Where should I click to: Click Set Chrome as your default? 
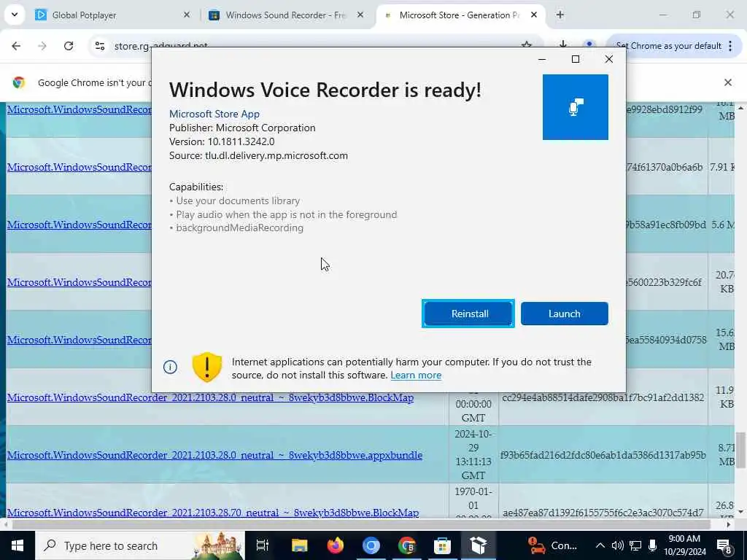pos(668,46)
